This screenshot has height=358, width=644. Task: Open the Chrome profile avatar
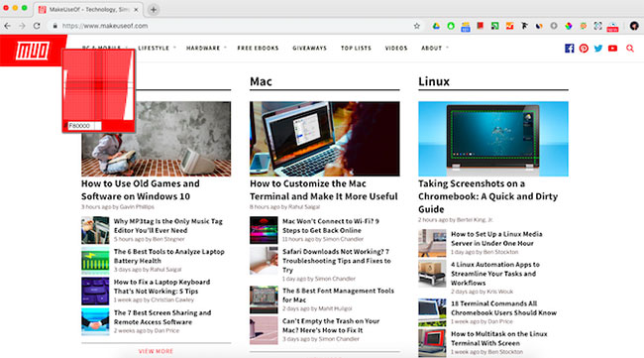634,26
